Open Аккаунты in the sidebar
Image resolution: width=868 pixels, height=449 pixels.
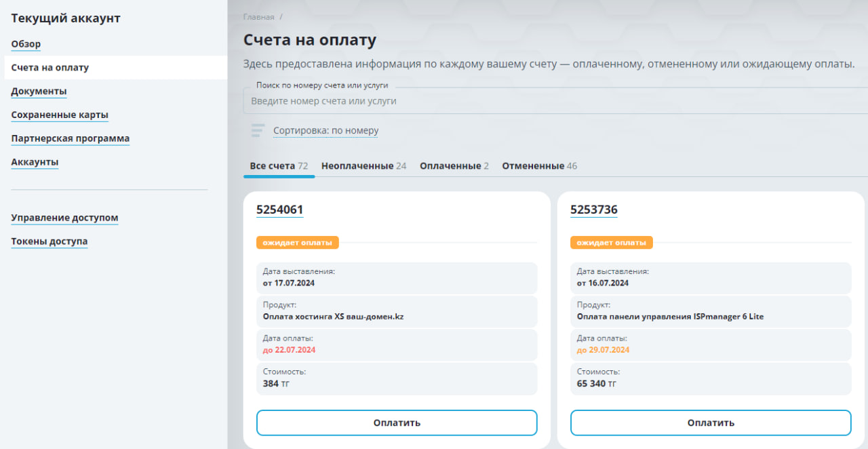pyautogui.click(x=35, y=162)
